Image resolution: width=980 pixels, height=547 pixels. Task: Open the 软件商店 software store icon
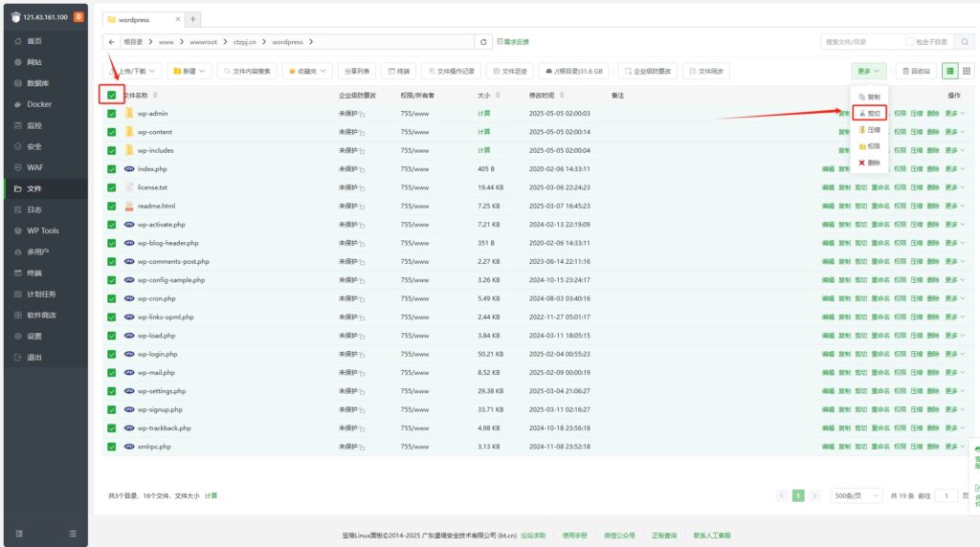point(18,316)
